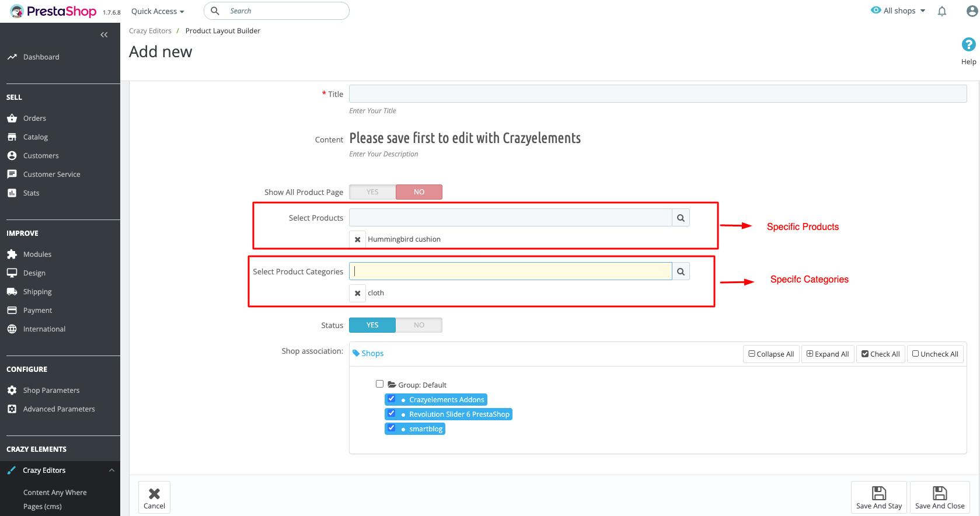
Task: Set Show All Product Page to NO
Action: (419, 192)
